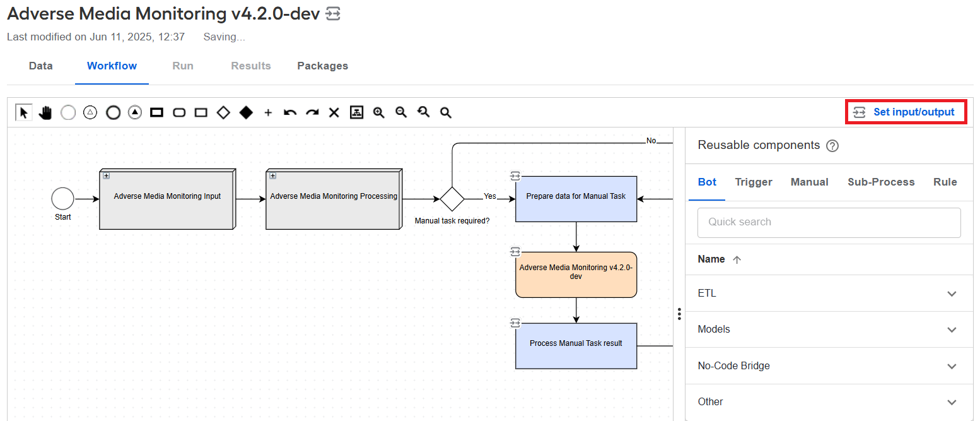
Task: Expand the Other component group
Action: coord(952,402)
